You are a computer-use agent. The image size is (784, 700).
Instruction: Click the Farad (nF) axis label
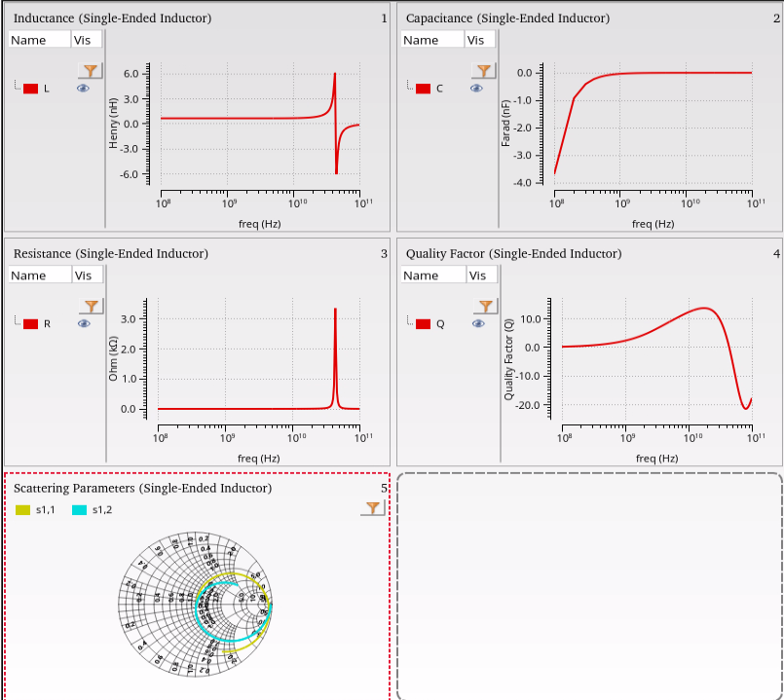505,123
